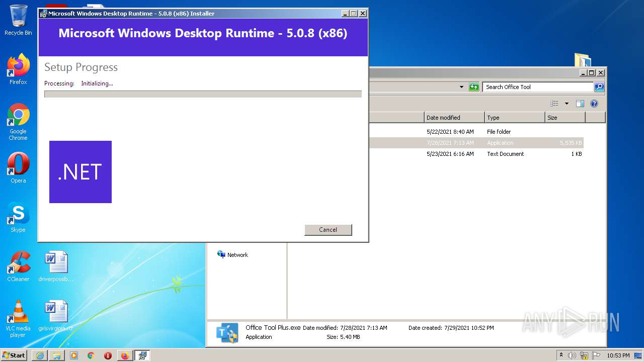
Task: Click the Search Office Tool input field
Action: coord(538,87)
